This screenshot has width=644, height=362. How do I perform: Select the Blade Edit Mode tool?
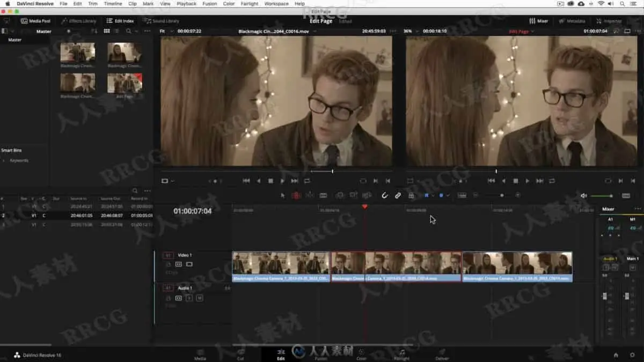pos(323,196)
